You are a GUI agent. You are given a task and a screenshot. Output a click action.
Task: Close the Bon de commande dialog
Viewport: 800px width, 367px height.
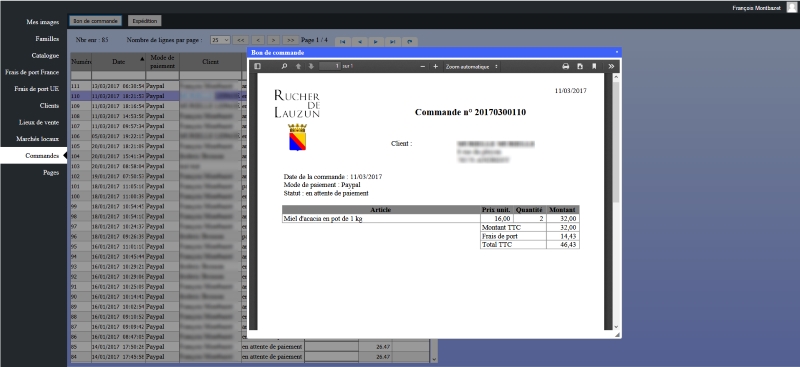tap(617, 52)
